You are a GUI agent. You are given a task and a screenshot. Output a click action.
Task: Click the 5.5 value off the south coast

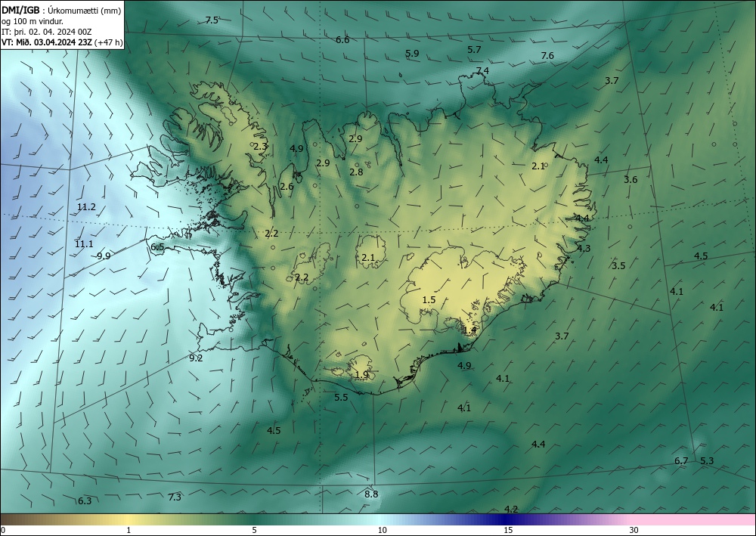click(x=341, y=398)
